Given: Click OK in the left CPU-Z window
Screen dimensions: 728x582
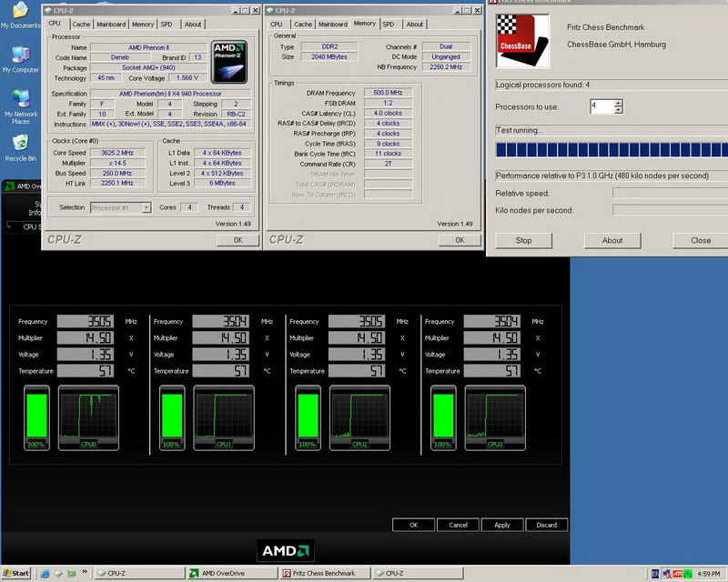Looking at the screenshot, I should point(238,240).
